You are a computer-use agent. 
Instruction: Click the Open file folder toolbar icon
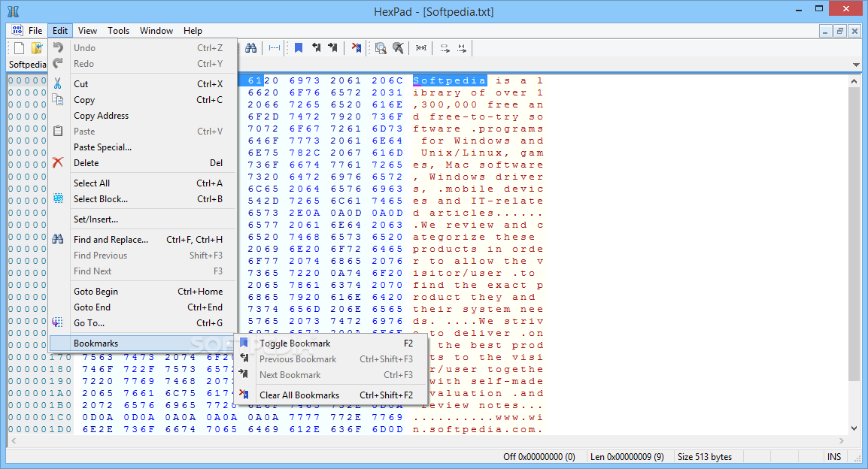pyautogui.click(x=37, y=48)
